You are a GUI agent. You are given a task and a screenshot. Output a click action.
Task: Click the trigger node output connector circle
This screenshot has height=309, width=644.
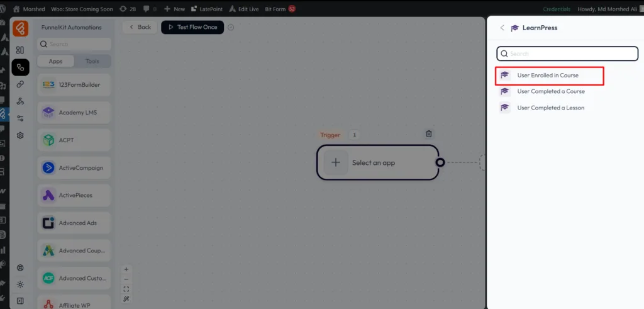tap(440, 162)
